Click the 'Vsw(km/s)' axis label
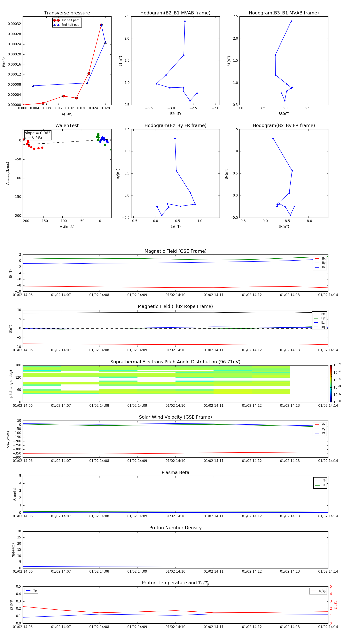Screen dimensions: 351x644 click(8, 439)
